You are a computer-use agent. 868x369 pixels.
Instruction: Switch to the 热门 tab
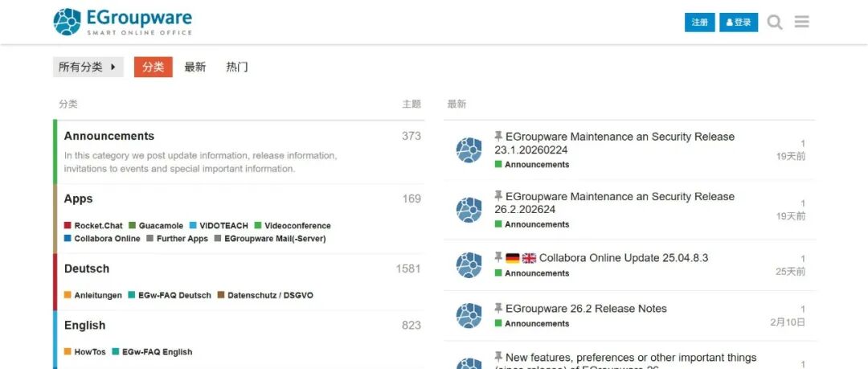click(237, 67)
